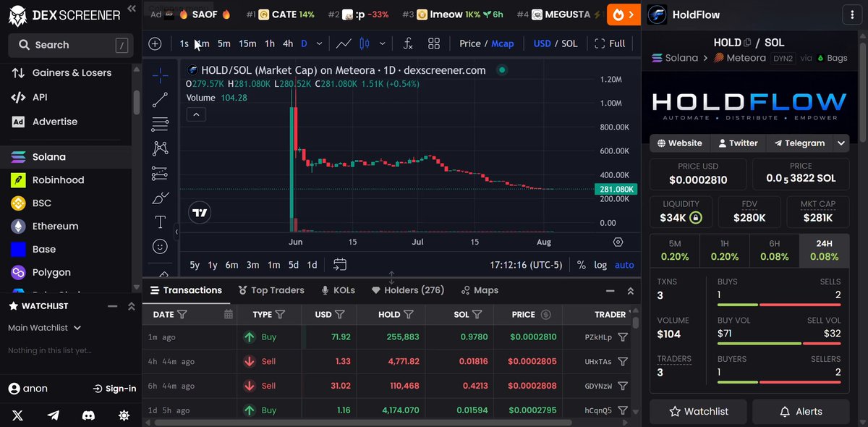This screenshot has width=868, height=427.
Task: Open the candlestick chart style icon
Action: 364,43
